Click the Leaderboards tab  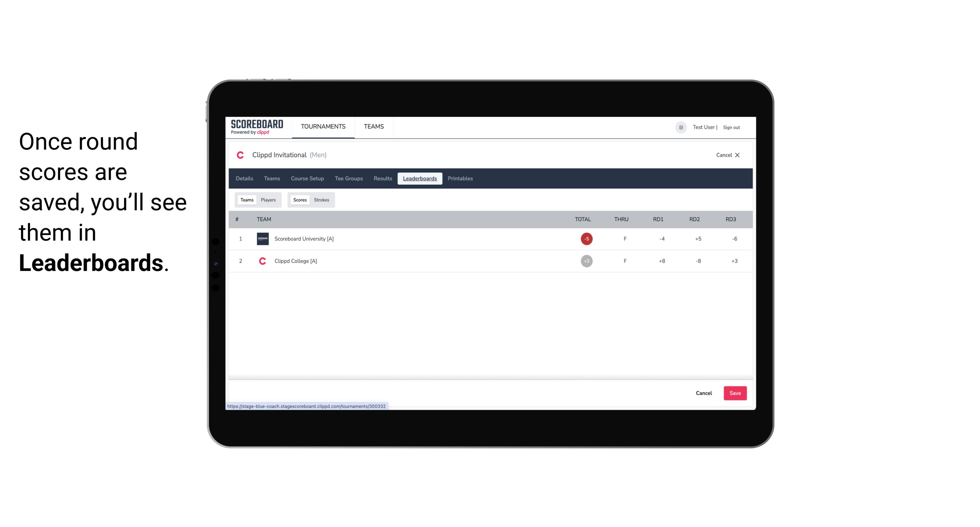[x=420, y=179]
